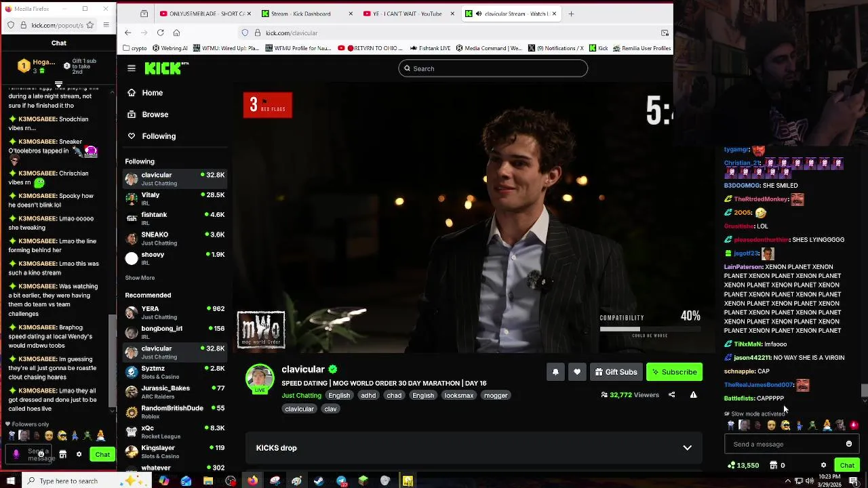
Task: Go back in Firefox browser history
Action: tap(127, 33)
